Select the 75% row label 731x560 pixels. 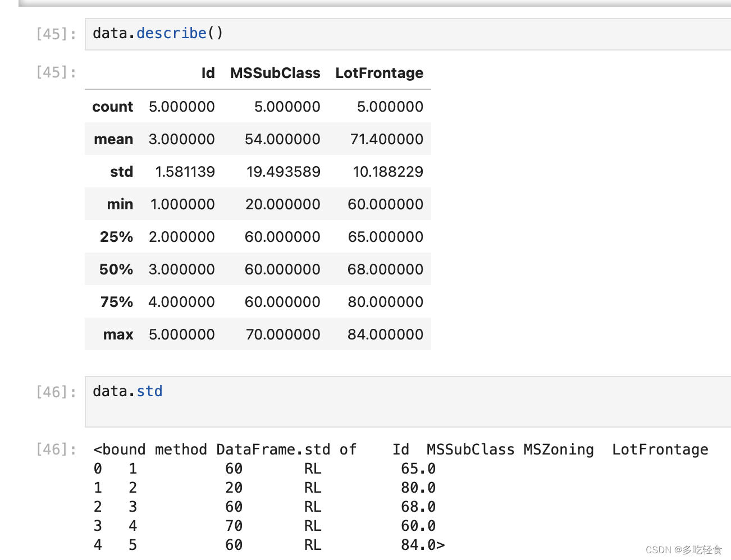(117, 302)
